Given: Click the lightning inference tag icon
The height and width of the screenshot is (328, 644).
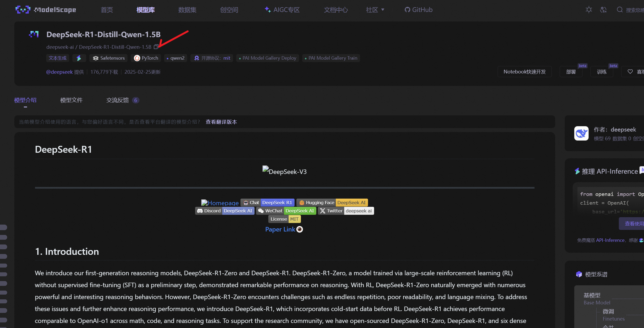Looking at the screenshot, I should click(79, 58).
